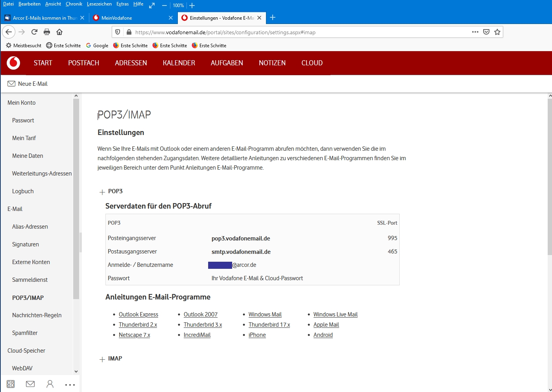Screen dimensions: 552x392
Task: Click the envelope icon for Neue E-Mail
Action: tap(11, 83)
